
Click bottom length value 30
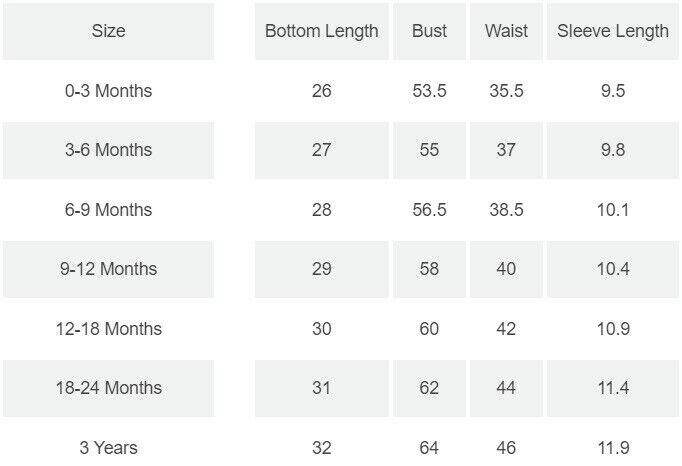321,329
